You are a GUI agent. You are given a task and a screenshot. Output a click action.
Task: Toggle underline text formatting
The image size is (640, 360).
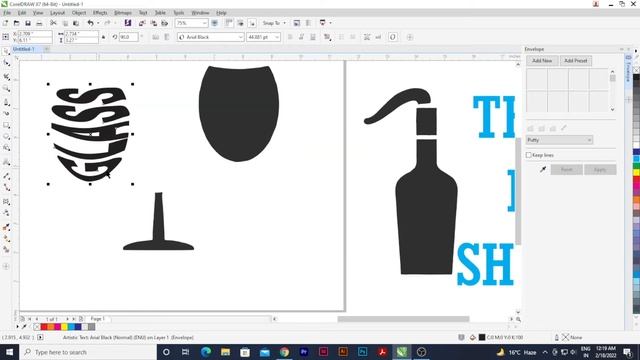click(313, 37)
